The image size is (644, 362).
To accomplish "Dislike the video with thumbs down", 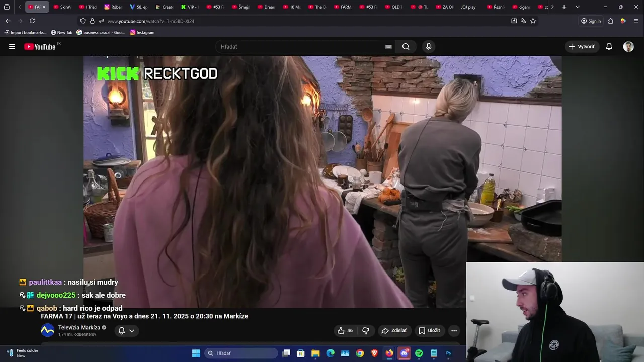I will 366,330.
